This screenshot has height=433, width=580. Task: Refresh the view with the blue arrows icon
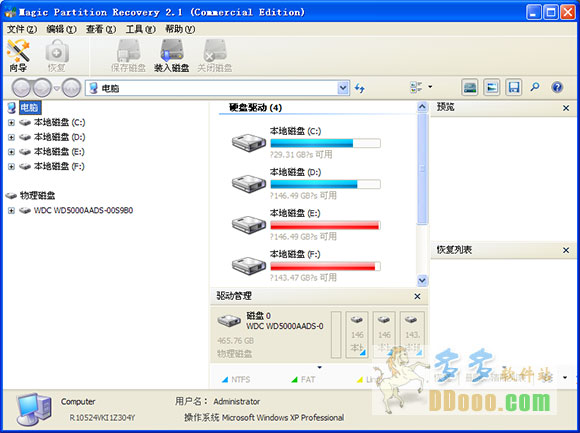[360, 88]
